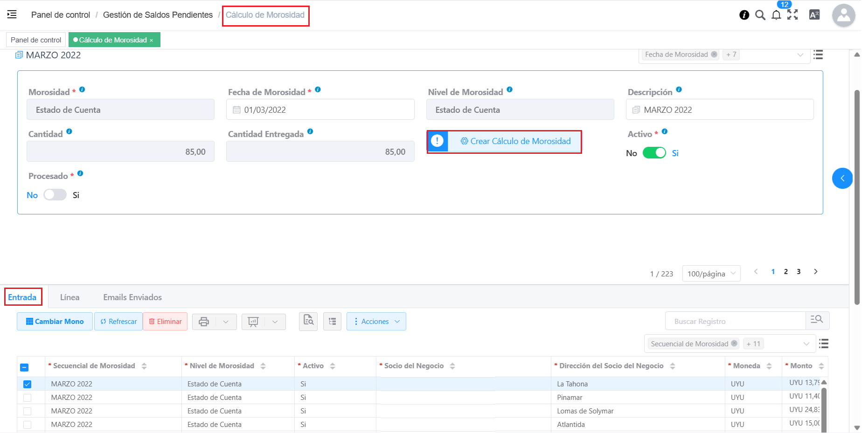The width and height of the screenshot is (868, 433).
Task: Open the 100/página page size dropdown
Action: [711, 274]
